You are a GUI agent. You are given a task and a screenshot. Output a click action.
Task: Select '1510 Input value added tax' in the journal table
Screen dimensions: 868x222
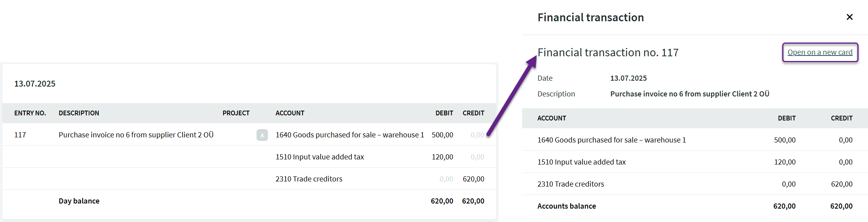pos(319,157)
